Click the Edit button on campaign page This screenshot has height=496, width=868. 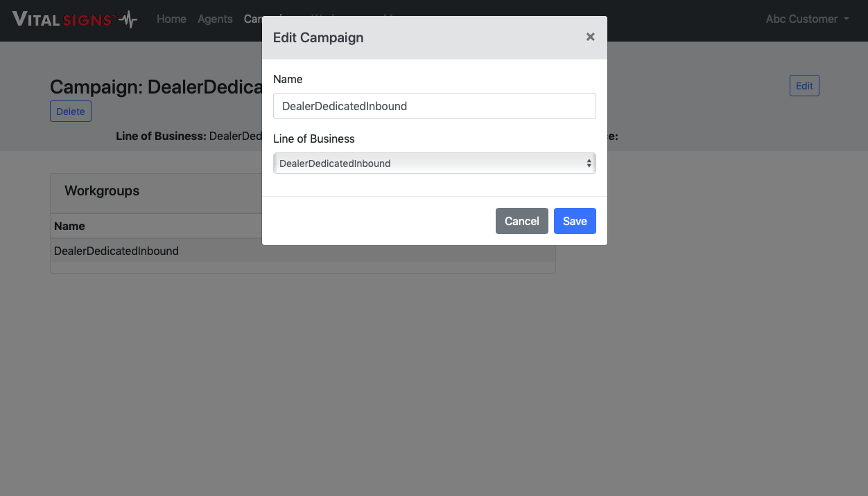[804, 86]
